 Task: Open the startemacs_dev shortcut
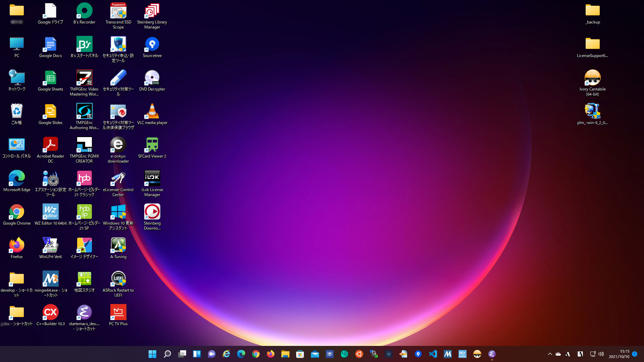[84, 318]
